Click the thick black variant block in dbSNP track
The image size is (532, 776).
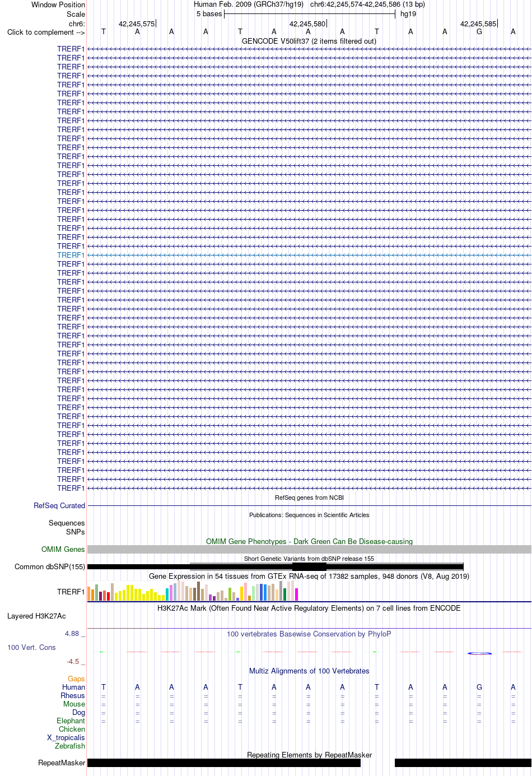coord(309,566)
